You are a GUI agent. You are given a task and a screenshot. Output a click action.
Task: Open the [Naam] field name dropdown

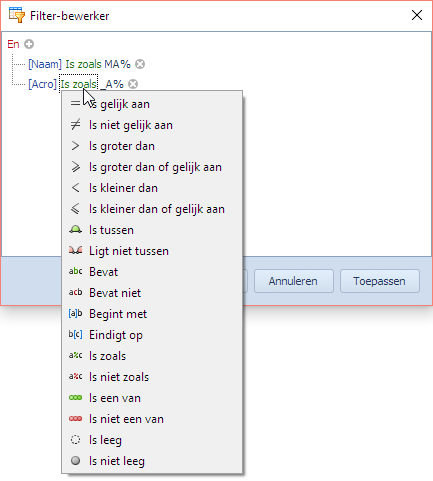(x=45, y=64)
